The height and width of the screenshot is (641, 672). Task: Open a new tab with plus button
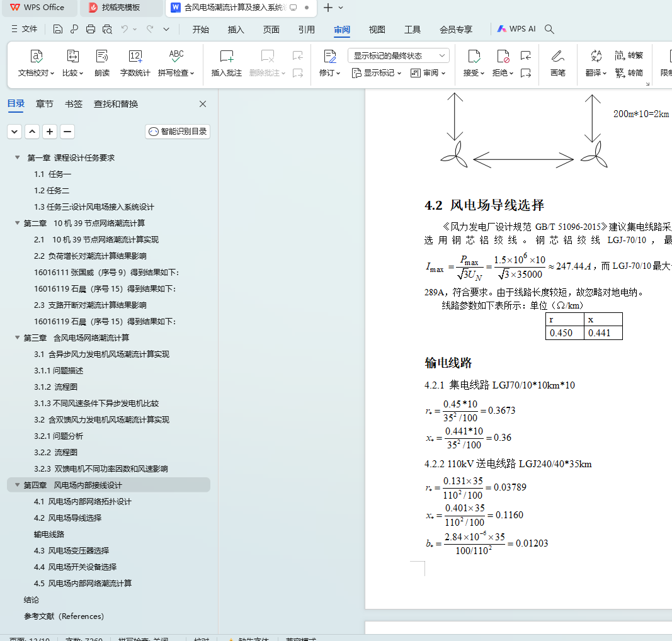pyautogui.click(x=328, y=8)
